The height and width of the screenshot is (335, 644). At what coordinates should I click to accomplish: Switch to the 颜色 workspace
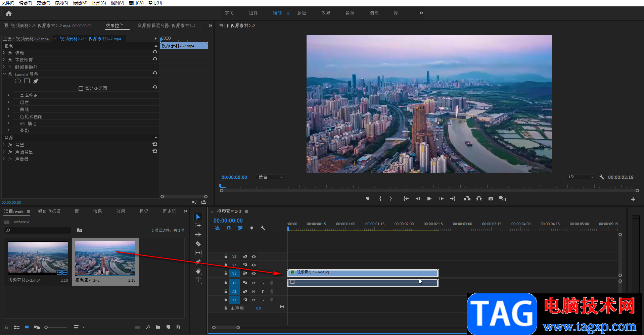click(302, 13)
